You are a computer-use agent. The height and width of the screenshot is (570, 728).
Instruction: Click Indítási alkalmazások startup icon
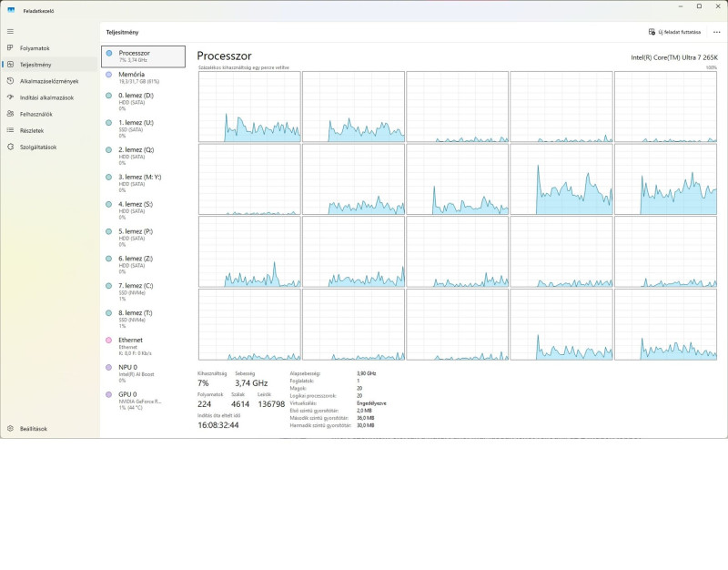click(x=10, y=97)
